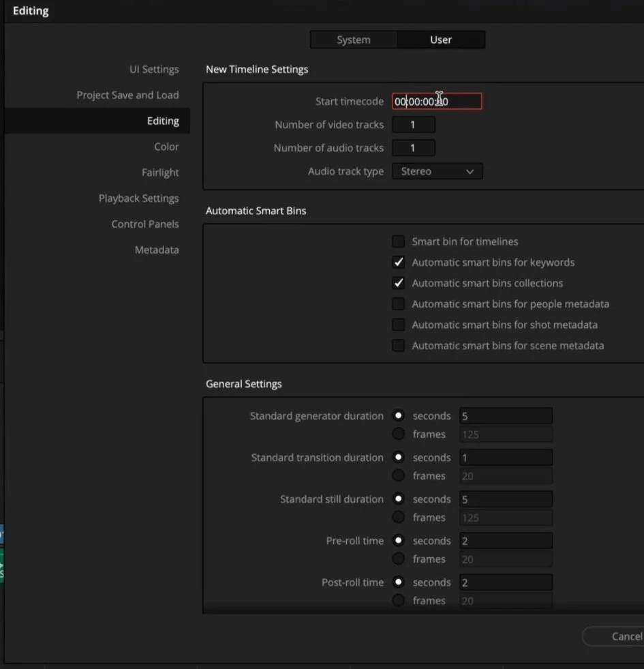Open the Audio track type dropdown
The height and width of the screenshot is (669, 644).
[437, 171]
